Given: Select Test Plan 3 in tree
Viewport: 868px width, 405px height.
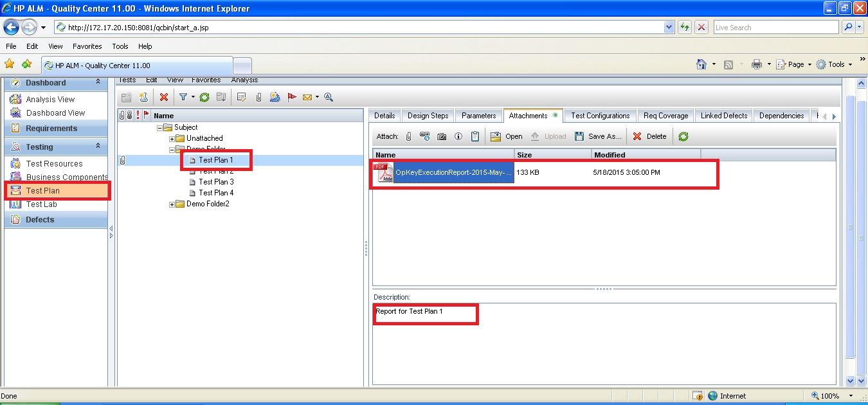Looking at the screenshot, I should click(x=216, y=182).
